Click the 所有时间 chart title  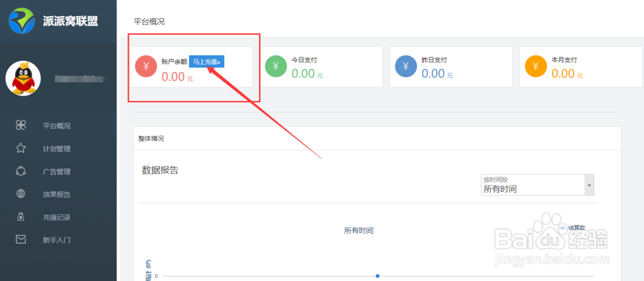pos(359,231)
